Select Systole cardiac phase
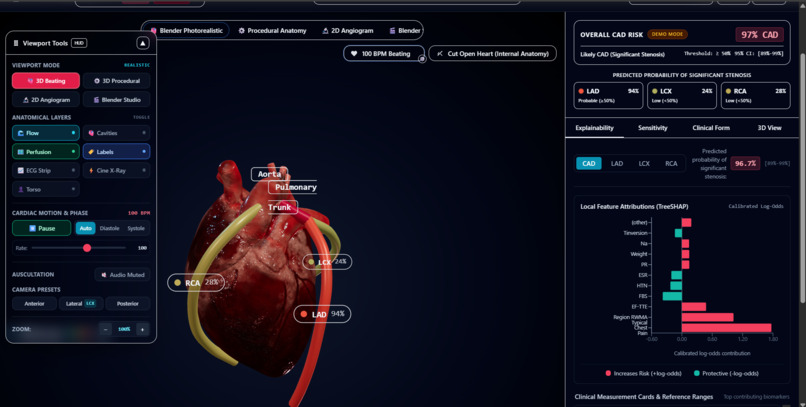Screen dimensions: 806x407 [136, 228]
